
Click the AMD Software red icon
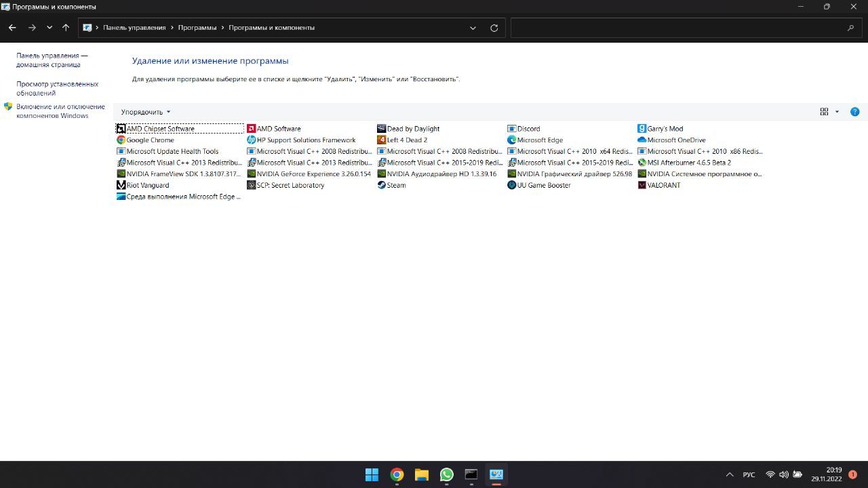pos(251,129)
